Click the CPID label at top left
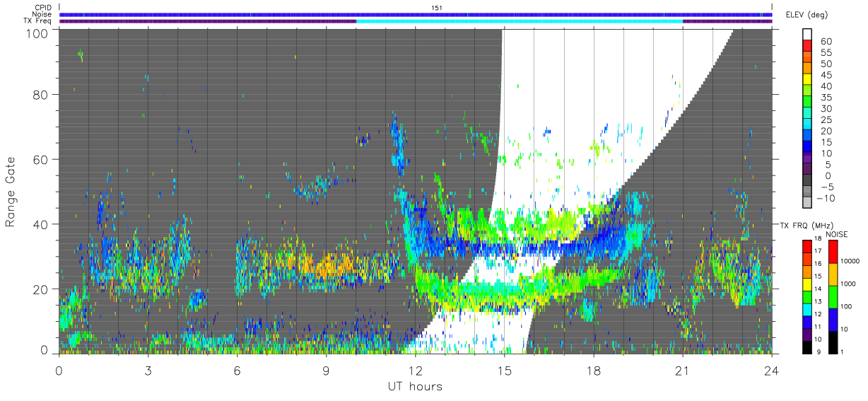The height and width of the screenshot is (401, 868). click(x=42, y=7)
